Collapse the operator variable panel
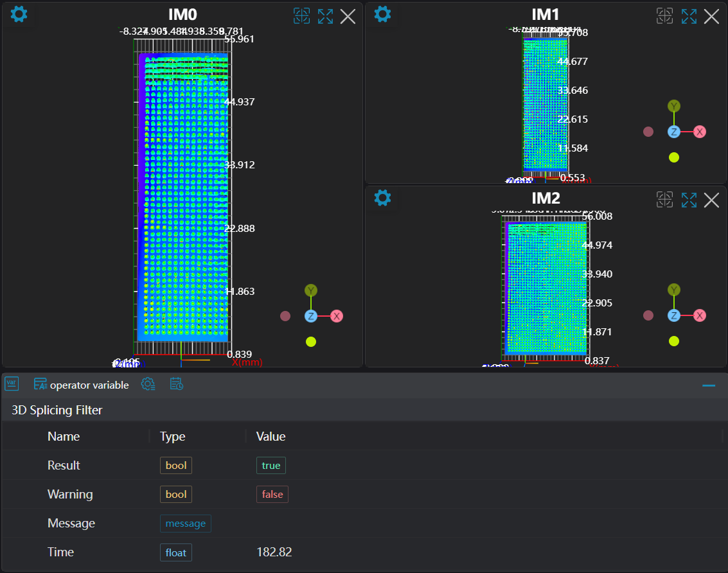This screenshot has width=728, height=573. pyautogui.click(x=709, y=385)
